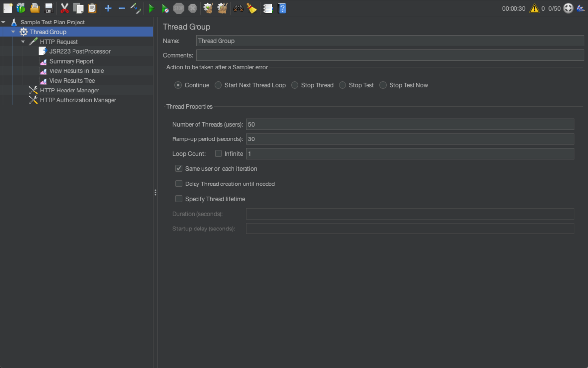Tick the Specify Thread lifetime checkbox
This screenshot has width=588, height=368.
click(x=179, y=199)
